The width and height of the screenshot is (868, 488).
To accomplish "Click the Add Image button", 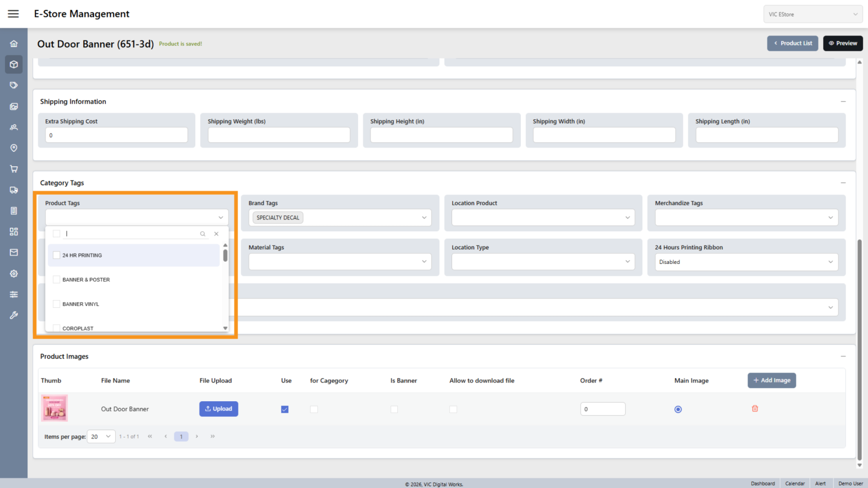I will pos(771,381).
